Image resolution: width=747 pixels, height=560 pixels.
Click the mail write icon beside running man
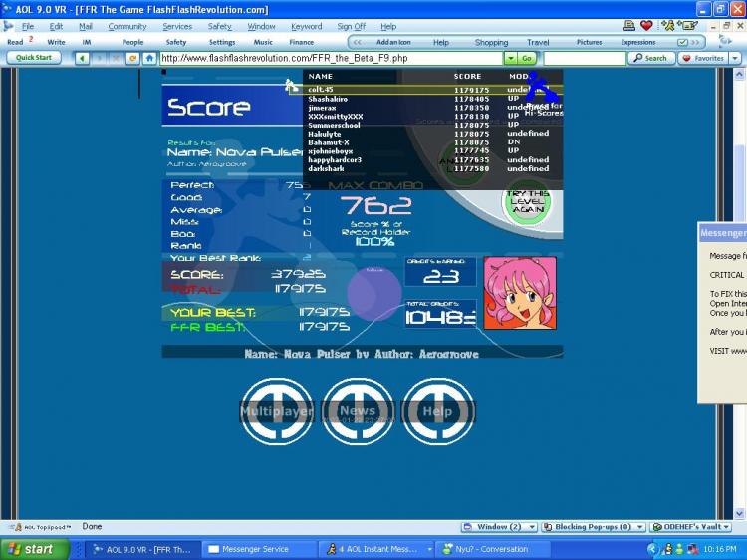tap(687, 26)
